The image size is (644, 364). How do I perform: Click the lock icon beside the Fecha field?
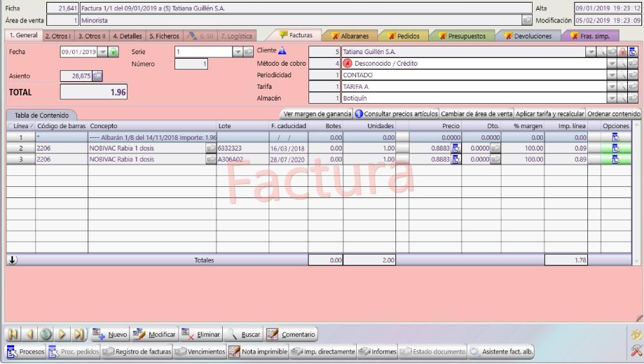click(114, 52)
